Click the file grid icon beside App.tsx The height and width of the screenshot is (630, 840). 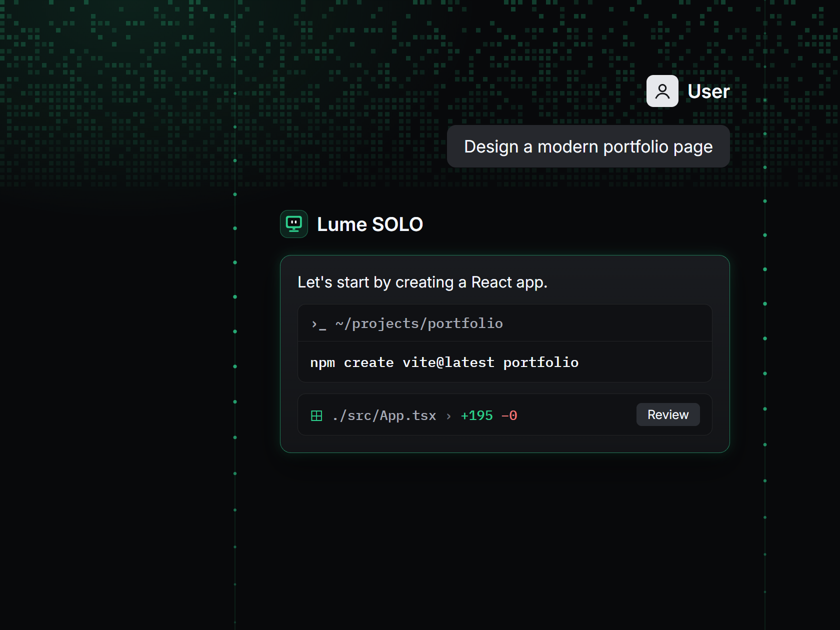tap(316, 415)
